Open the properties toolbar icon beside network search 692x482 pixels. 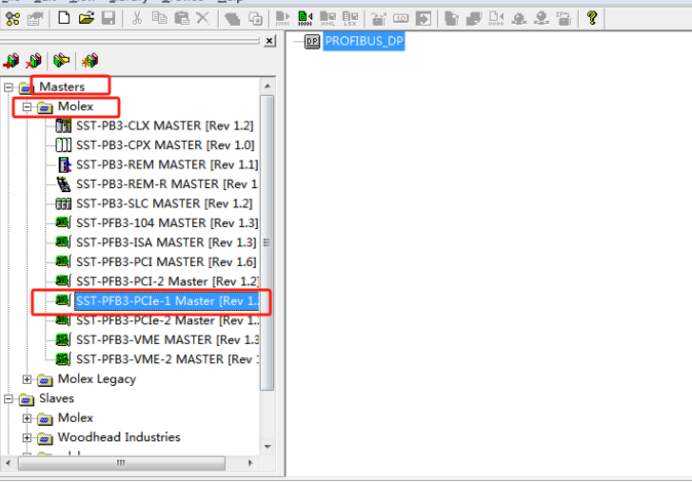pos(35,19)
